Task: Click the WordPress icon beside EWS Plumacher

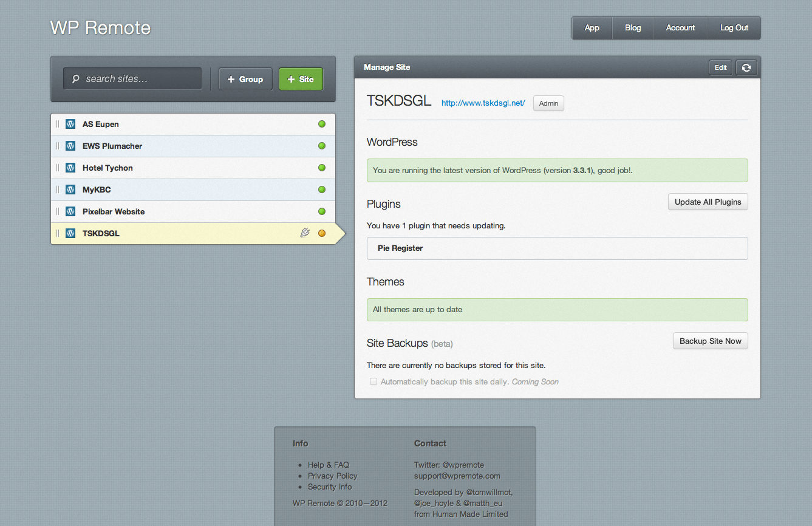Action: [x=70, y=146]
